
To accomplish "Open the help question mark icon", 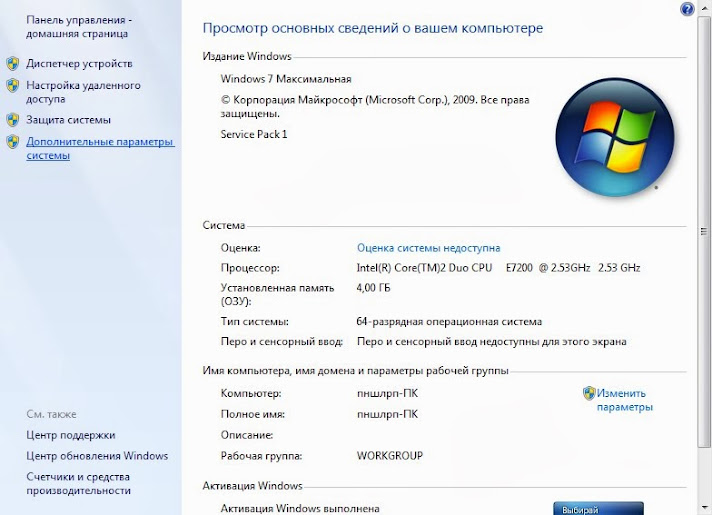I will point(687,9).
